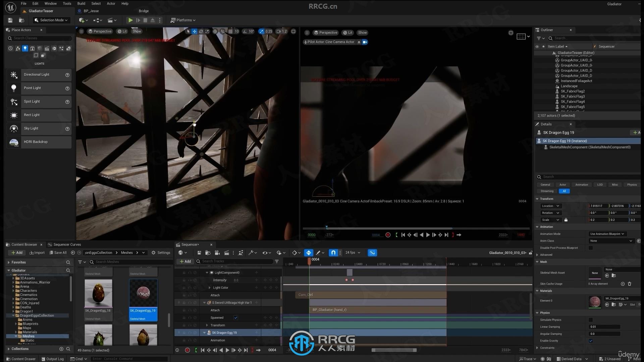
Task: Toggle Lit view mode in left viewport
Action: [122, 32]
